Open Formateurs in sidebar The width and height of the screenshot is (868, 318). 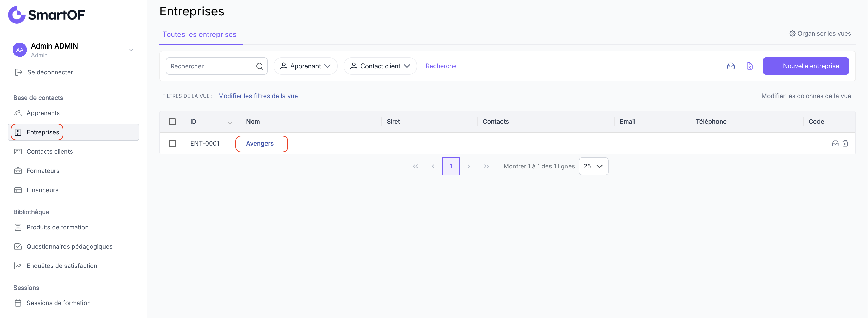[x=73, y=171]
